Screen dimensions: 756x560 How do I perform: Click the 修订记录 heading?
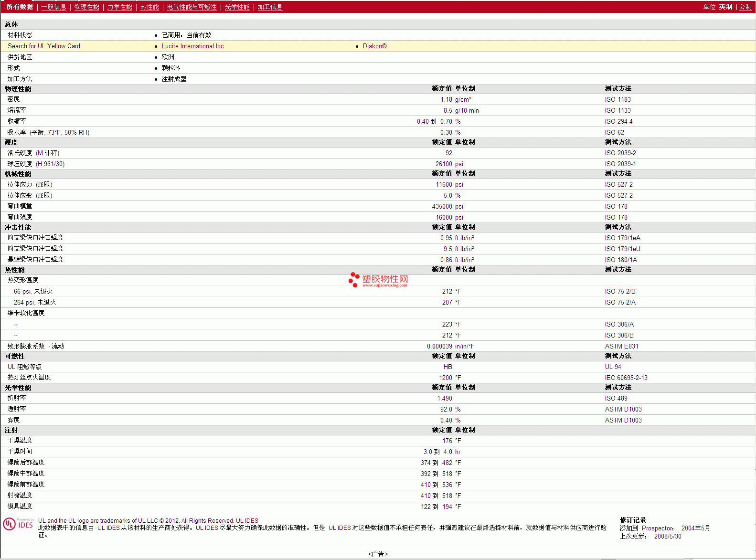[x=633, y=520]
